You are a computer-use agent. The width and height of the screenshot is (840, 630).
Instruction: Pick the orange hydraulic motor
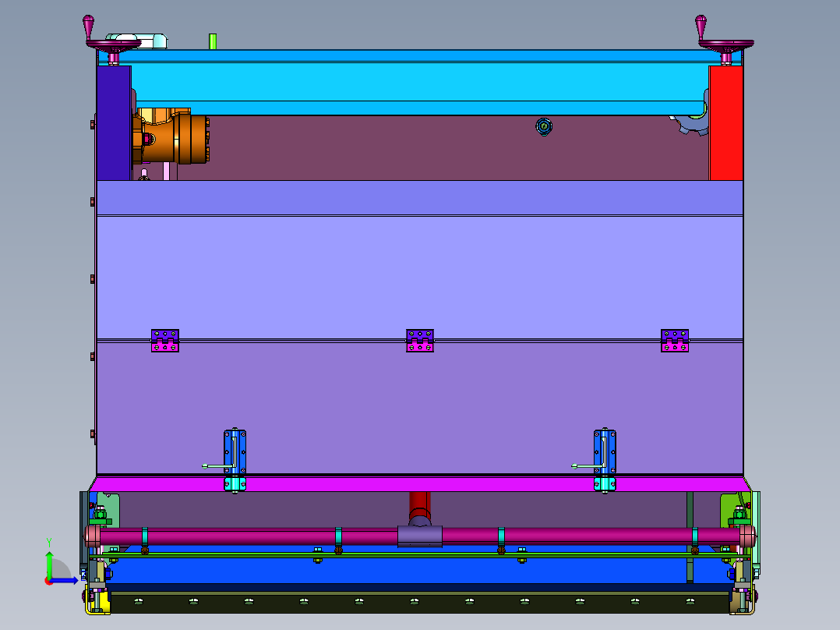pos(171,136)
